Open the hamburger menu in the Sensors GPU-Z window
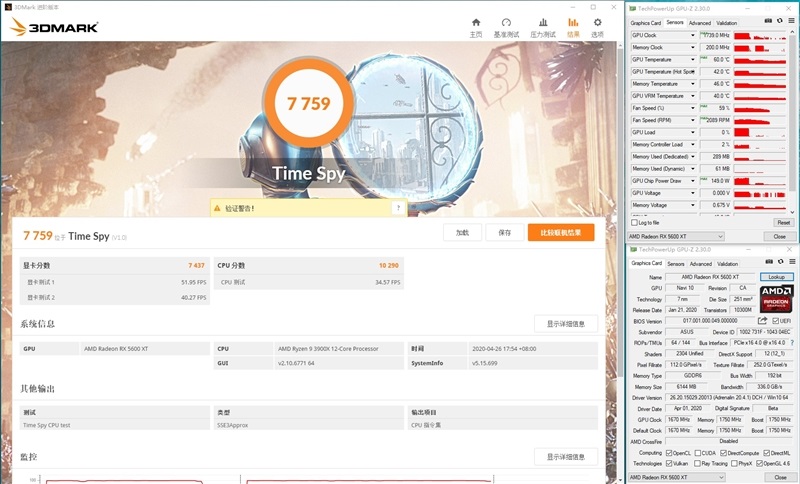The image size is (800, 484). tap(791, 21)
